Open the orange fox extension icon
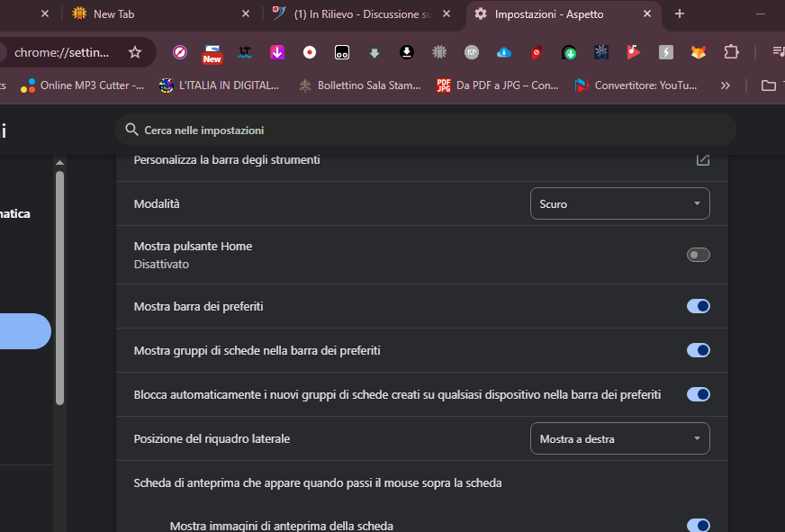The width and height of the screenshot is (785, 532). pyautogui.click(x=699, y=52)
